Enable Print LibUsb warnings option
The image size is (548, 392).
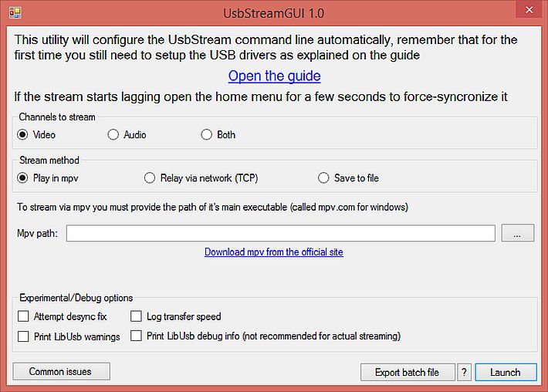point(23,336)
